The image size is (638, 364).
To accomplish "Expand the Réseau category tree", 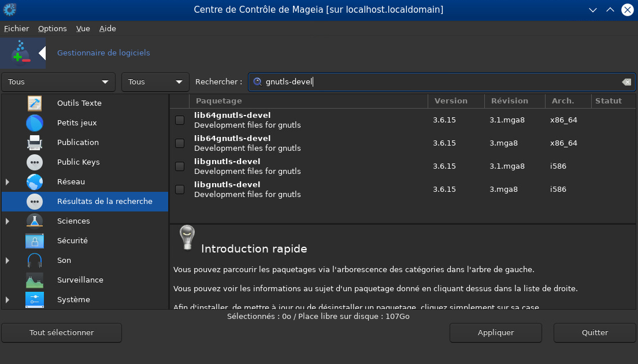I will point(8,182).
